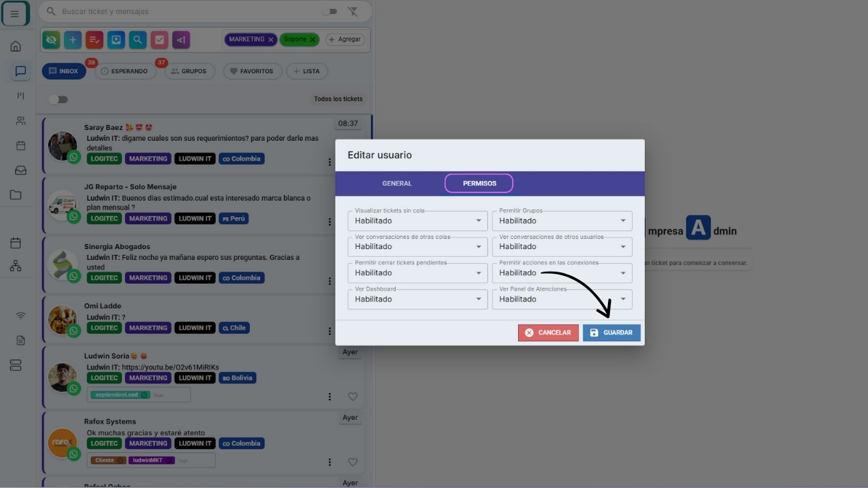This screenshot has height=488, width=868.
Task: Expand the Permitir Grupos dropdown
Action: tap(561, 221)
